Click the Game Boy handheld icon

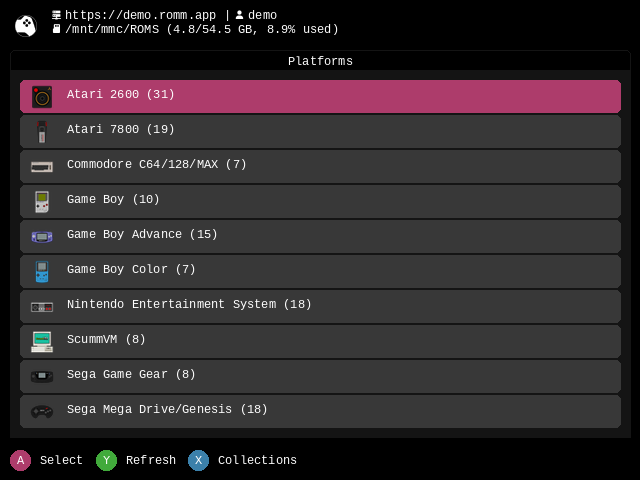(42, 202)
